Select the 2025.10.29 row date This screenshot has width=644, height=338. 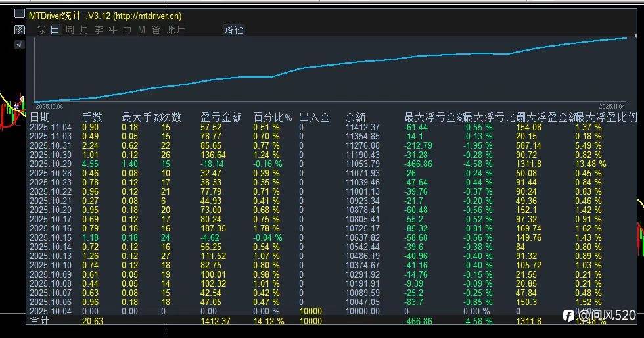pyautogui.click(x=51, y=164)
